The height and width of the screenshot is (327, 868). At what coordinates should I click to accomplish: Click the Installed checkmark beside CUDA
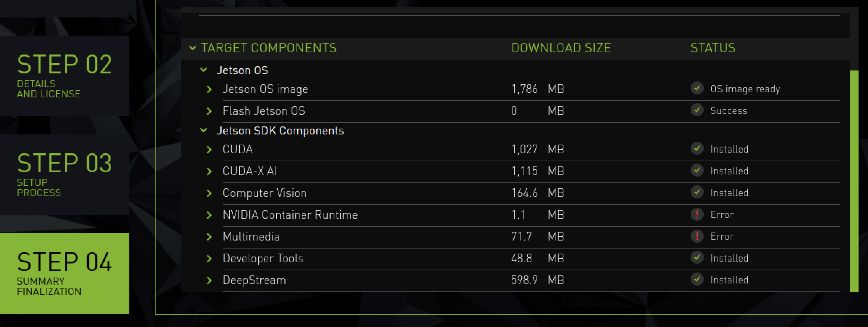697,149
